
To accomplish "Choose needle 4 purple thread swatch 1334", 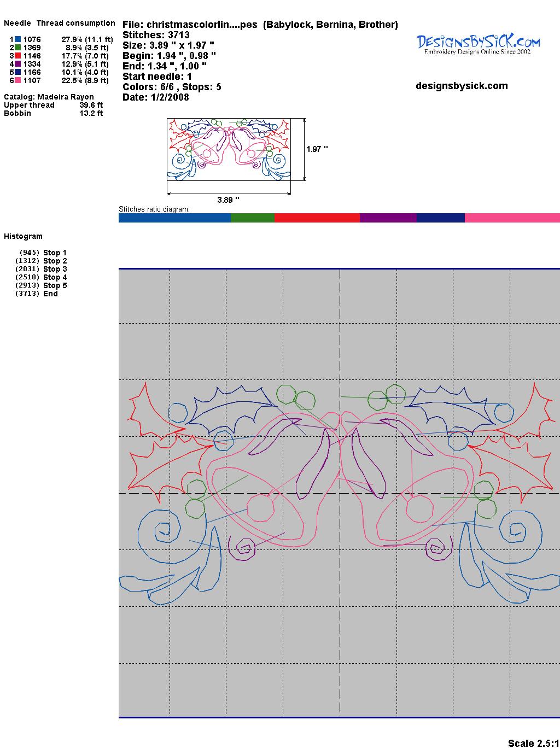I will [18, 64].
